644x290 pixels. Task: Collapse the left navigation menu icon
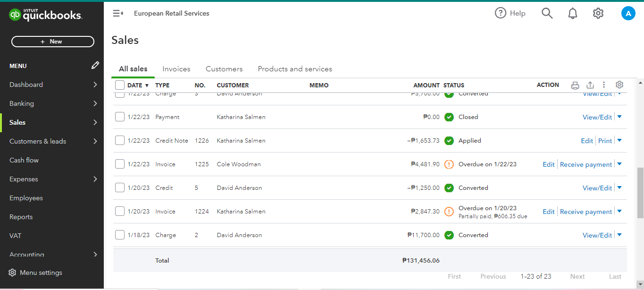click(x=117, y=13)
